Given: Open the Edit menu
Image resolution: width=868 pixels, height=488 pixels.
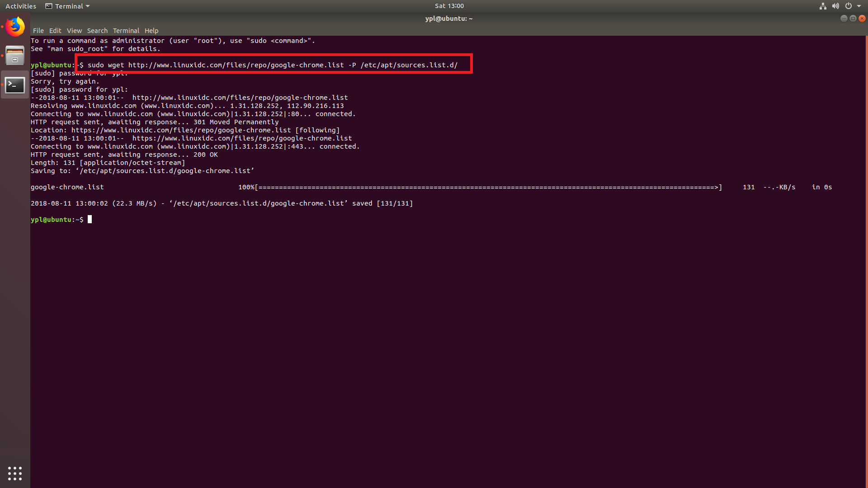Looking at the screenshot, I should 55,31.
